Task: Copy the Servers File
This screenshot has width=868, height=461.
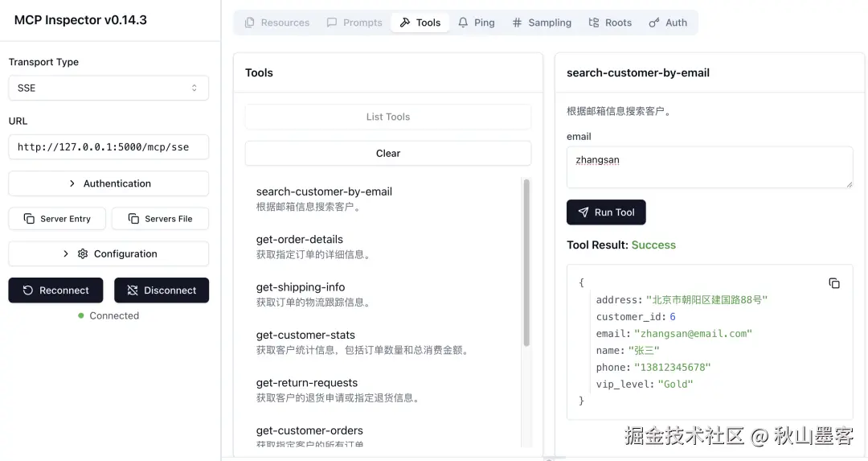Action: 161,219
